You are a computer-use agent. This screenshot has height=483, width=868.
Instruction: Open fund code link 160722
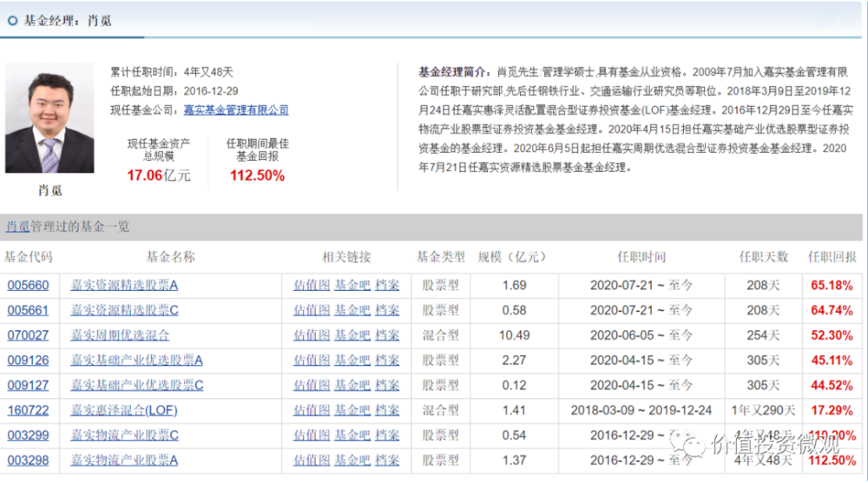click(28, 410)
